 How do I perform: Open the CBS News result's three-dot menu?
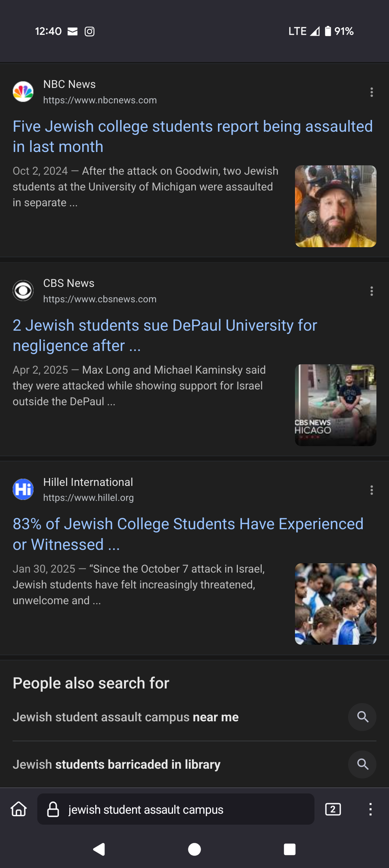(372, 291)
